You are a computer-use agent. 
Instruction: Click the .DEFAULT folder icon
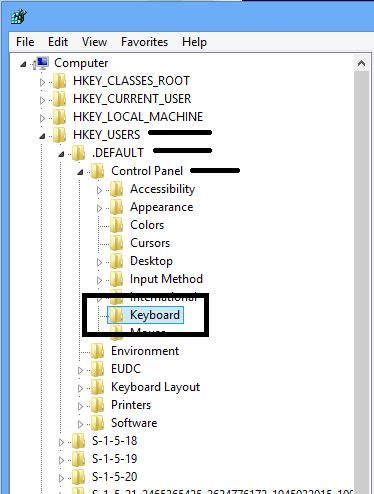78,153
